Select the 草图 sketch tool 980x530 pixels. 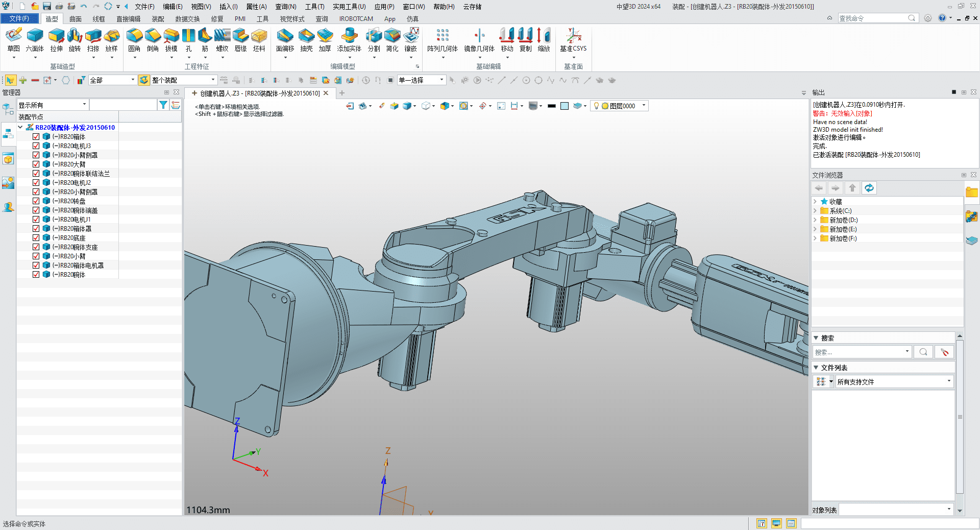14,40
